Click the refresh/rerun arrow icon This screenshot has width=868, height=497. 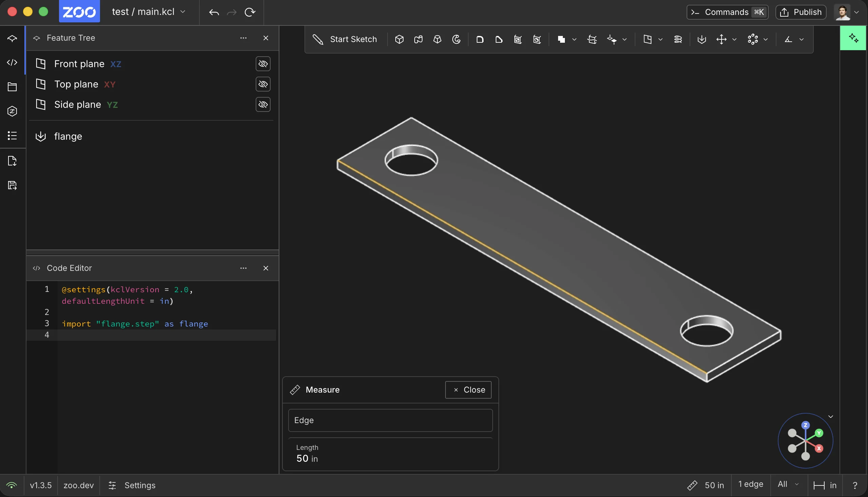click(250, 12)
